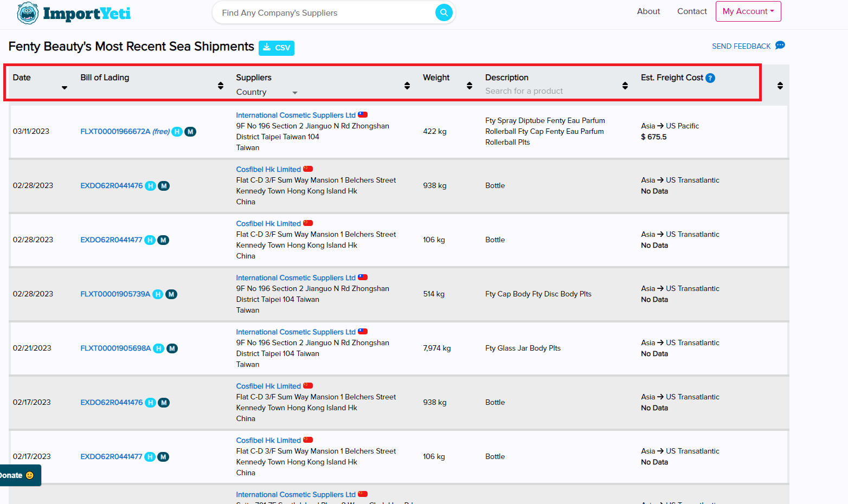Sort by Weight column arrows
This screenshot has height=504, width=848.
(x=470, y=86)
